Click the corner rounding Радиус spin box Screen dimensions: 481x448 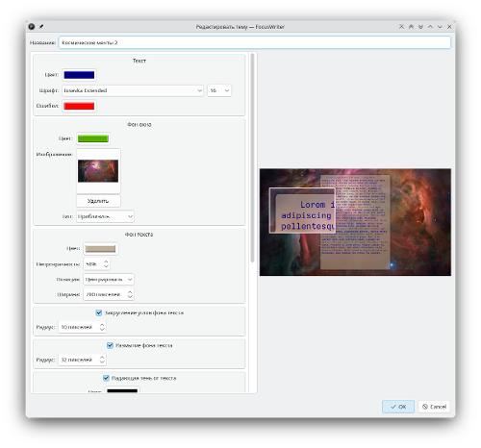click(82, 327)
